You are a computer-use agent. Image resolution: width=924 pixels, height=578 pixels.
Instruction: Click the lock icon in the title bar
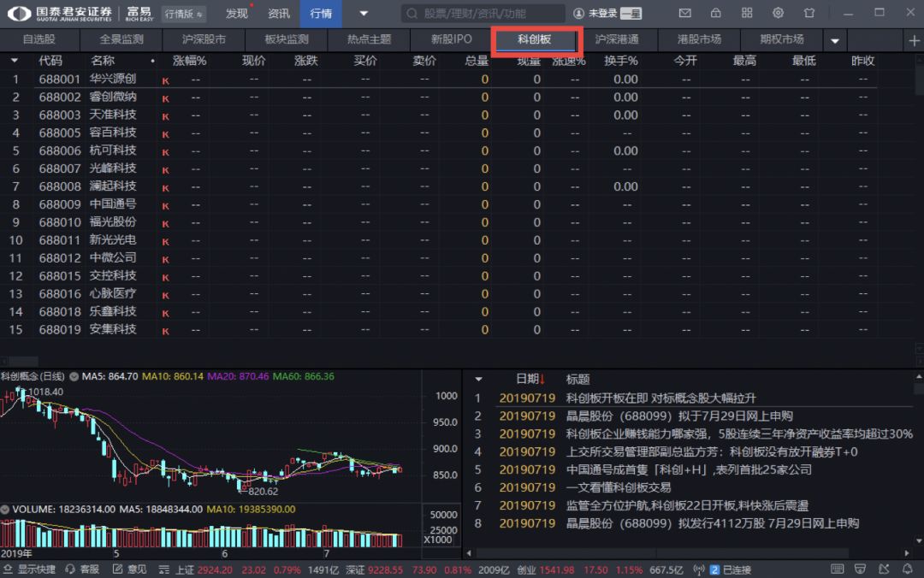click(x=716, y=13)
